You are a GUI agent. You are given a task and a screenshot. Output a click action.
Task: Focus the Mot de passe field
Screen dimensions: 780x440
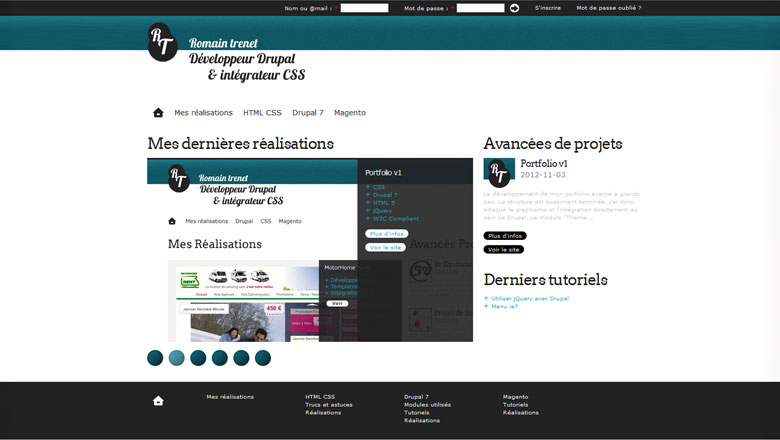pos(481,8)
